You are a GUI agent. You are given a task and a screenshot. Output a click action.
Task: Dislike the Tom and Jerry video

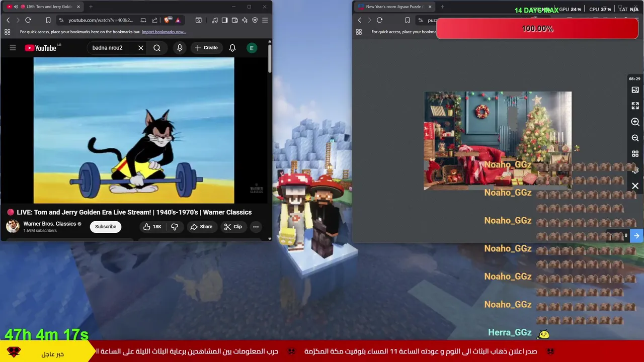(x=175, y=227)
